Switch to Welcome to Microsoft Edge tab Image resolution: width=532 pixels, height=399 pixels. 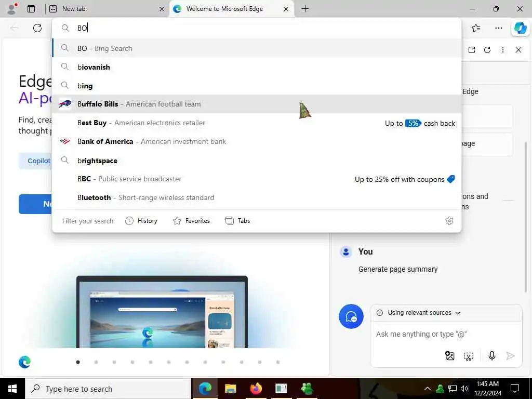click(232, 9)
